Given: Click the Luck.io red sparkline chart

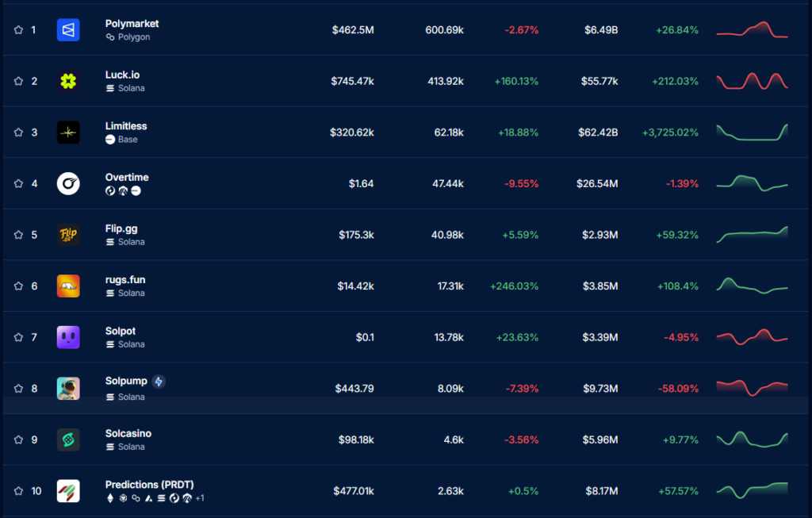Looking at the screenshot, I should tap(752, 82).
